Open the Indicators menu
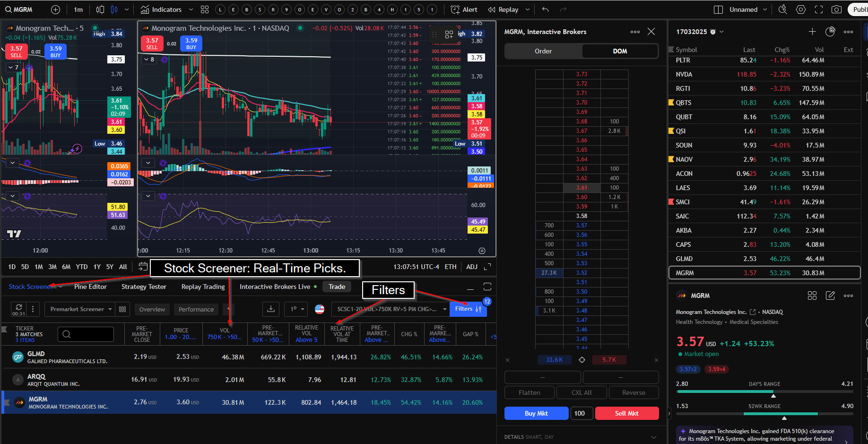Viewport: 868px width, 444px height. pyautogui.click(x=162, y=9)
